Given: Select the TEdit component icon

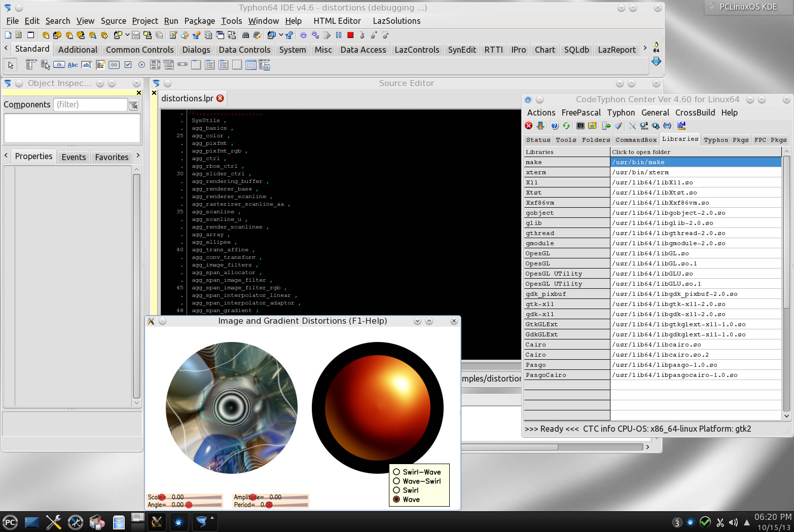Looking at the screenshot, I should coord(87,64).
